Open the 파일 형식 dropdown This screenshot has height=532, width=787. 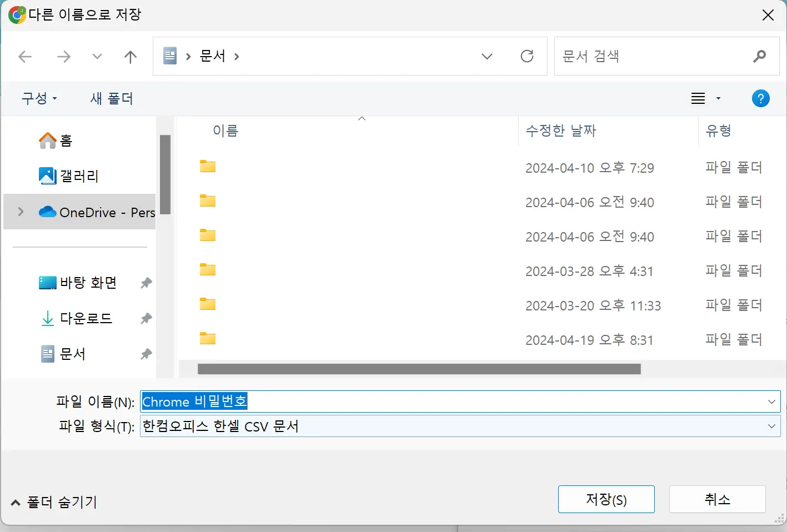click(771, 426)
